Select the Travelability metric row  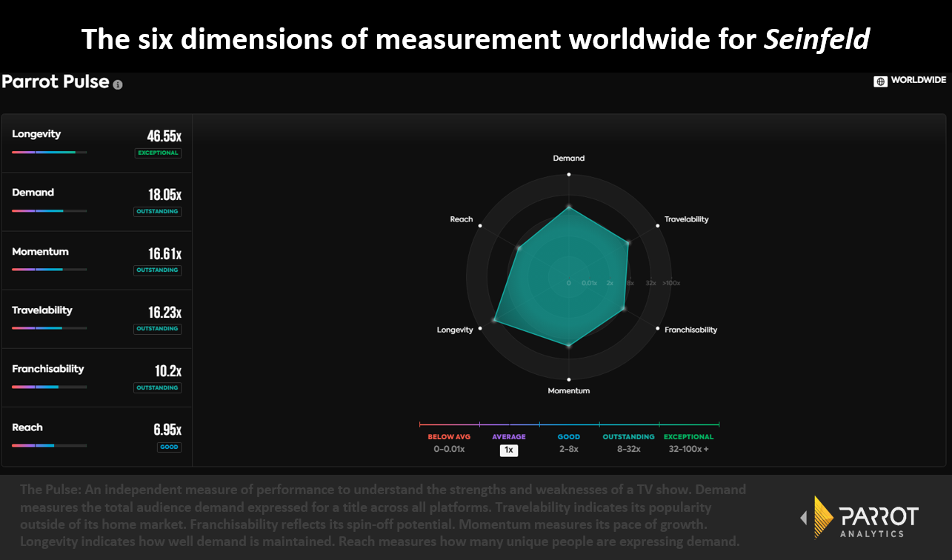(96, 319)
